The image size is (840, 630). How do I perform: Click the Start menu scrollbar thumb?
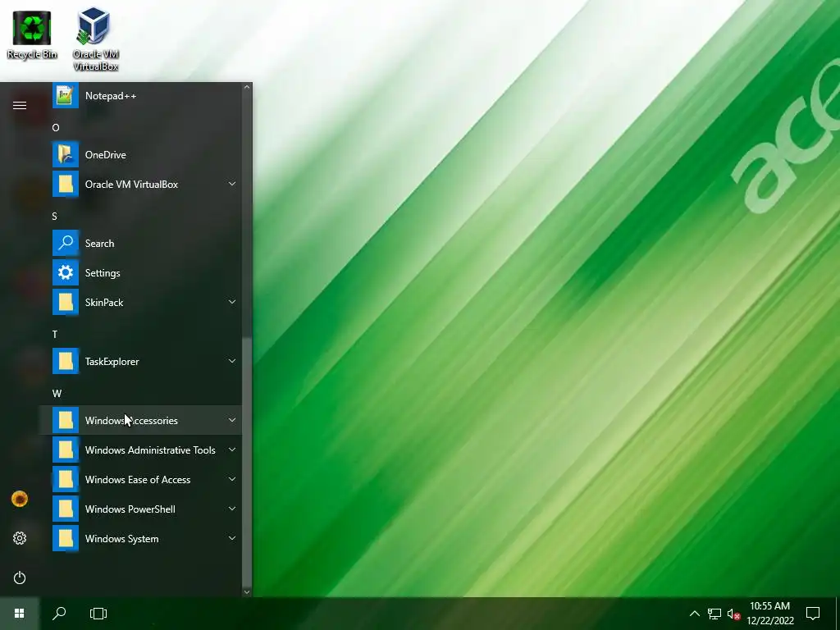tap(246, 463)
